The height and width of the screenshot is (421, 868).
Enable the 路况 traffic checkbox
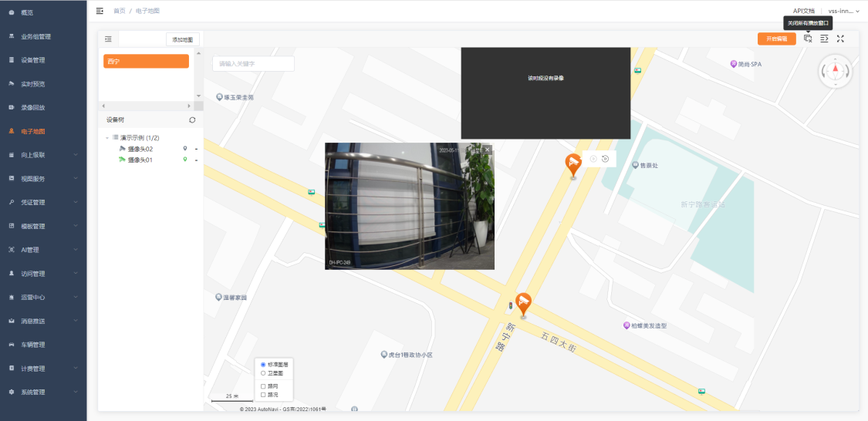click(263, 395)
